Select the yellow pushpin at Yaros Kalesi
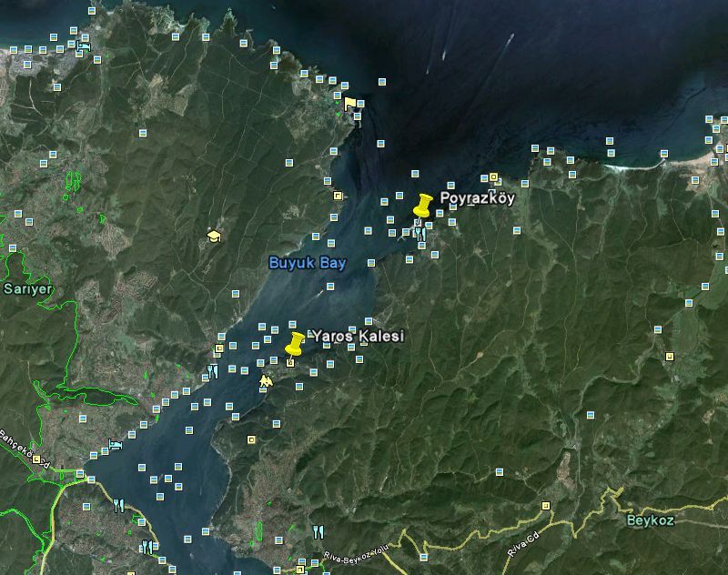The height and width of the screenshot is (575, 728). tap(295, 344)
